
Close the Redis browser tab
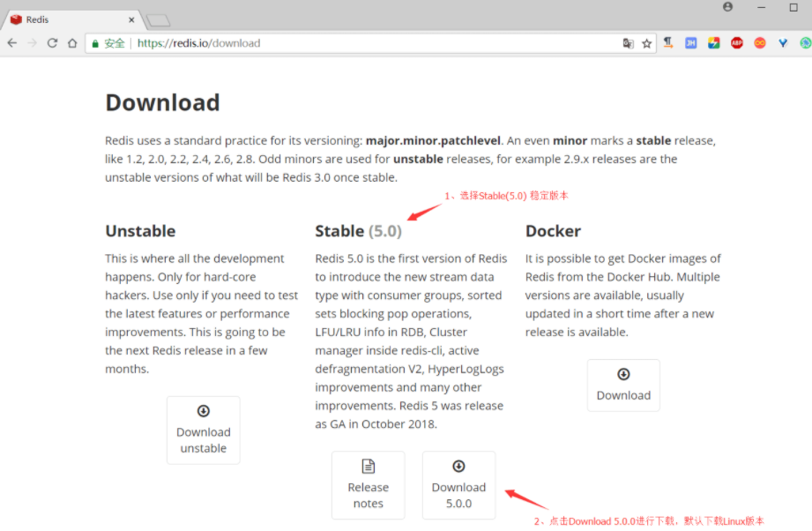pyautogui.click(x=131, y=19)
